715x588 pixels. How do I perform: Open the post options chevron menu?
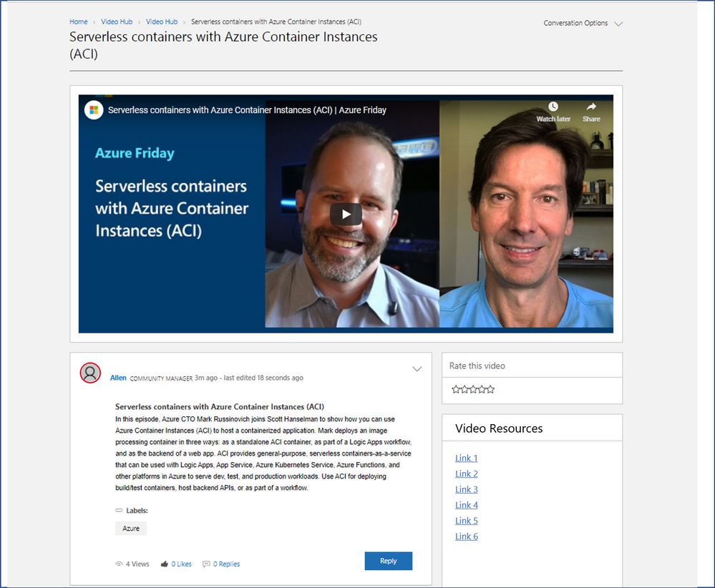tap(417, 369)
